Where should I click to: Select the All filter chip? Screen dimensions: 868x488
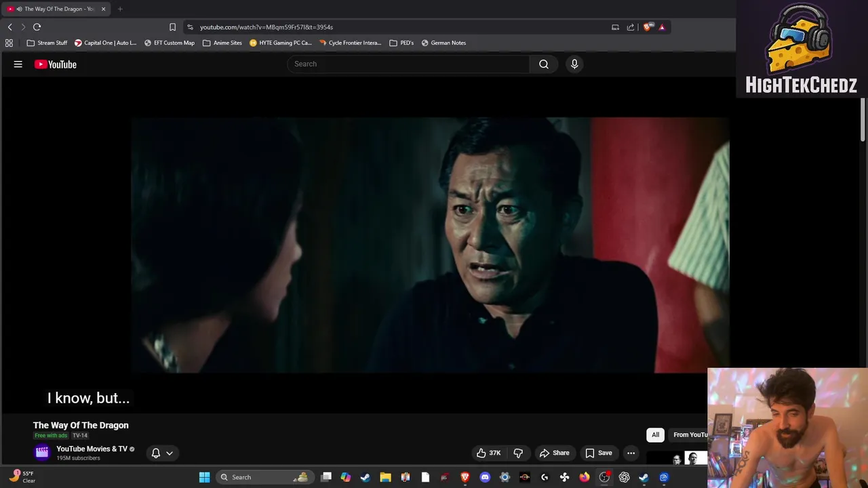pyautogui.click(x=655, y=434)
